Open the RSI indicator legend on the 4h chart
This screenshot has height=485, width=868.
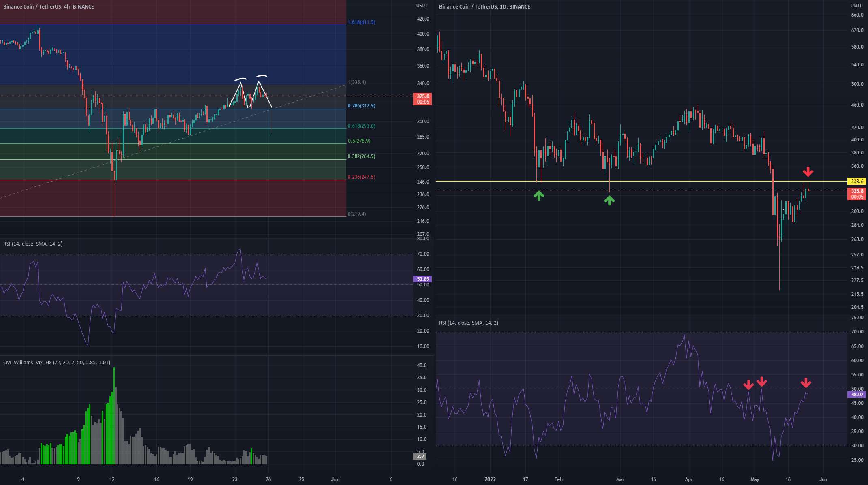(x=33, y=244)
